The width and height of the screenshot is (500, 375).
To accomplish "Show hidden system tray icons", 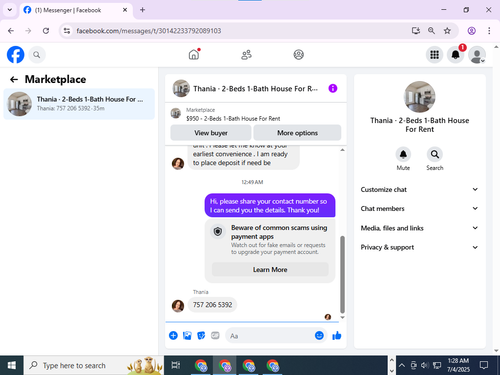I will pos(402,365).
